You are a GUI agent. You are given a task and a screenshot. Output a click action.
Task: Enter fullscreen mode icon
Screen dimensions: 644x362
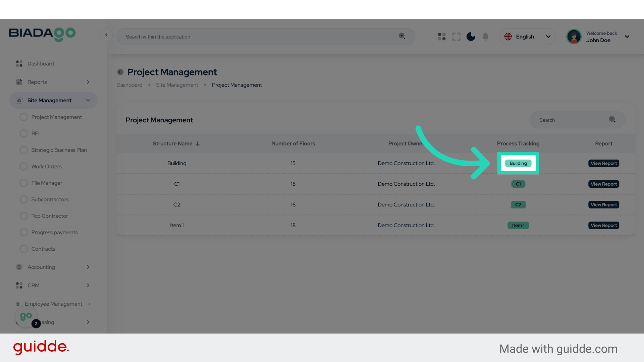[x=456, y=37]
